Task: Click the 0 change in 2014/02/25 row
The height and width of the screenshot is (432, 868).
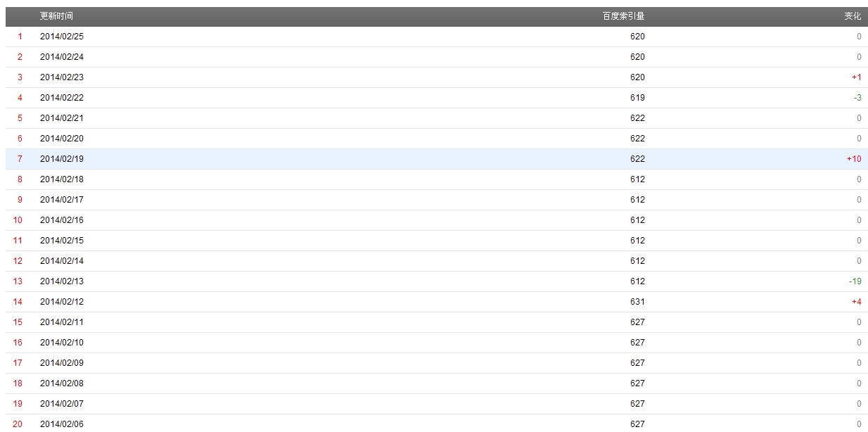Action: (x=859, y=37)
